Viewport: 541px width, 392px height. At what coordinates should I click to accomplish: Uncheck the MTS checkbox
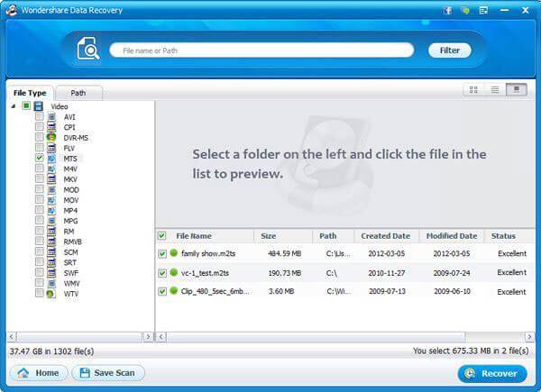(x=40, y=158)
